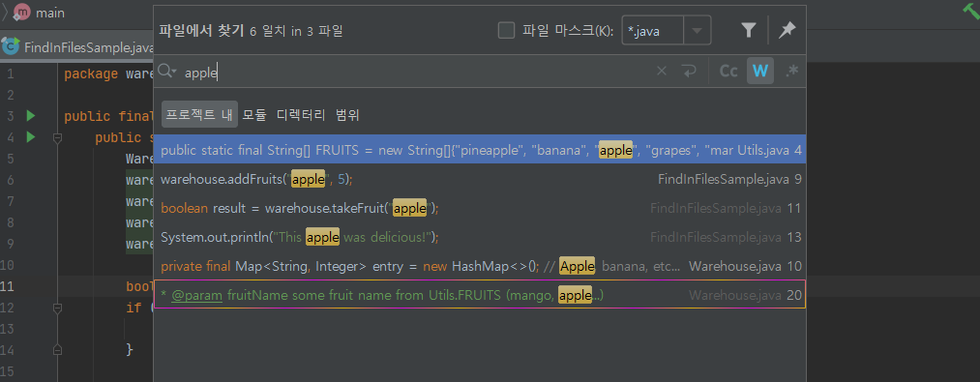Enable the file mask checkbox
The height and width of the screenshot is (382, 980).
click(506, 30)
